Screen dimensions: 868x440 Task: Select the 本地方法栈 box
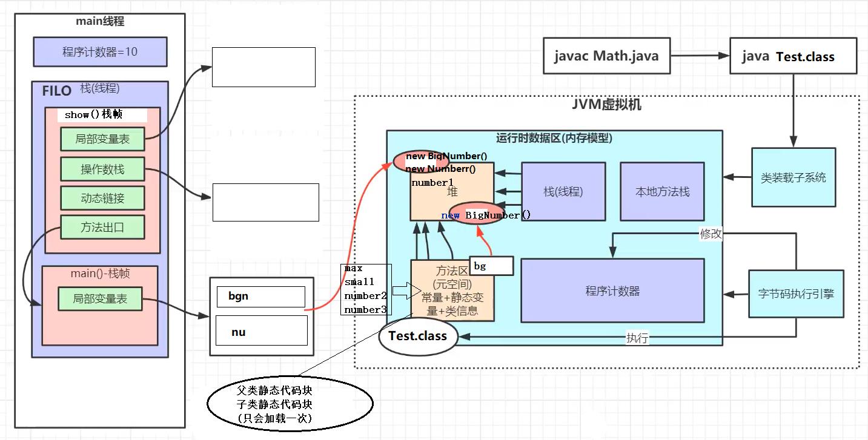pyautogui.click(x=662, y=191)
